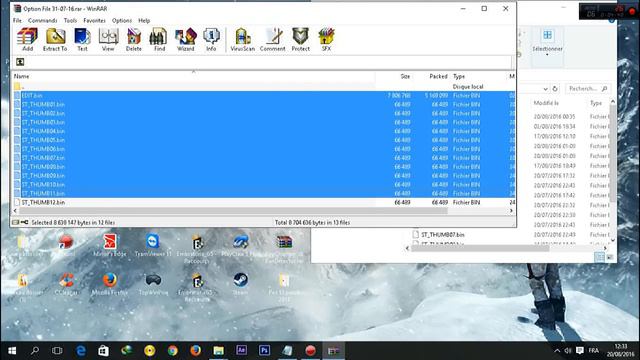
Task: Open Task View from the taskbar
Action: tap(57, 351)
